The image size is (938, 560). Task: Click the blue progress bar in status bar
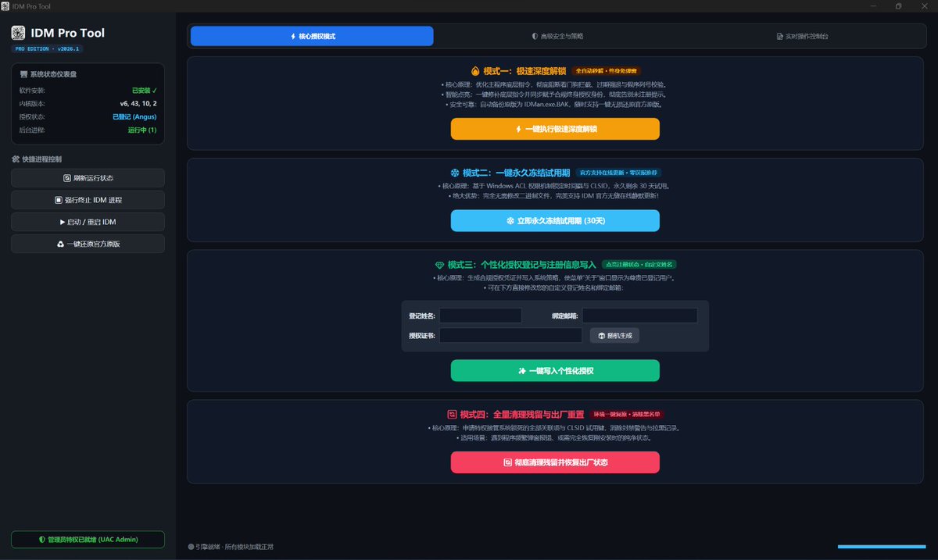[x=882, y=547]
